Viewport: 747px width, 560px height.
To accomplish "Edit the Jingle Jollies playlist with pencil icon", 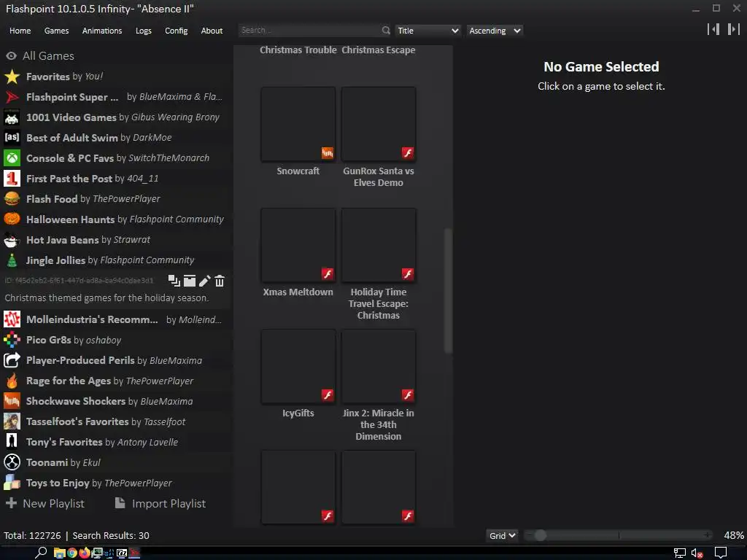I will tap(205, 281).
